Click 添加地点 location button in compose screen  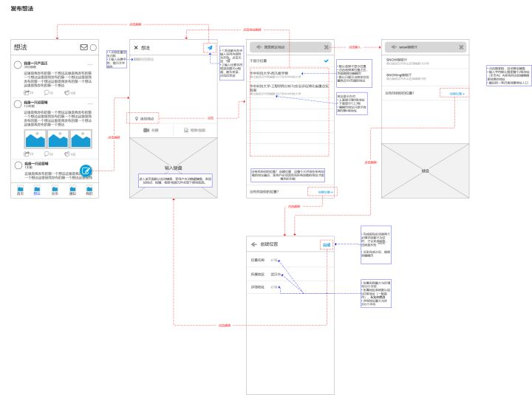tap(144, 117)
